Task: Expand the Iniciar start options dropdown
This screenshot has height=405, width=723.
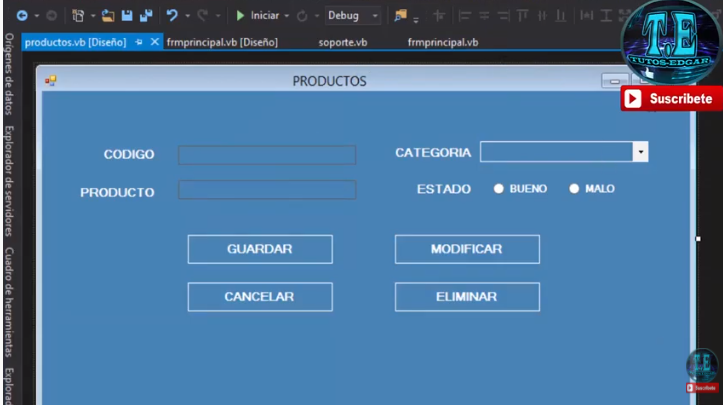Action: click(286, 16)
